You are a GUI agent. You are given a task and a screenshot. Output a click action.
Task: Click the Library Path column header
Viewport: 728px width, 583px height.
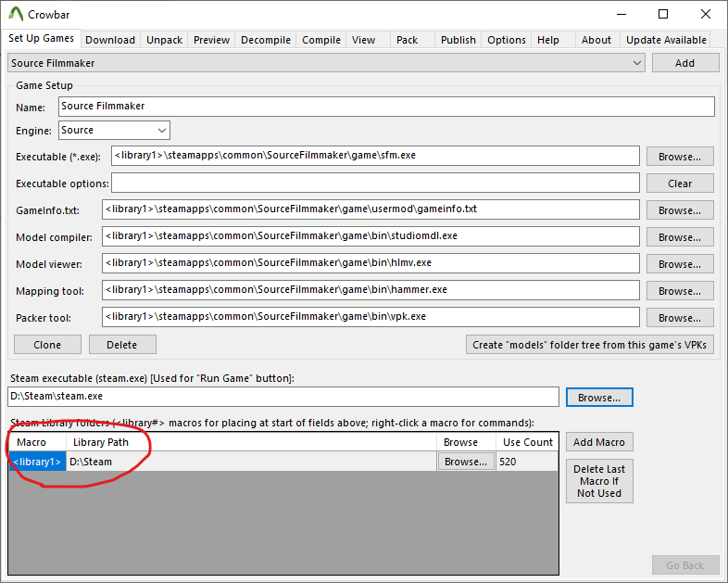click(251, 442)
